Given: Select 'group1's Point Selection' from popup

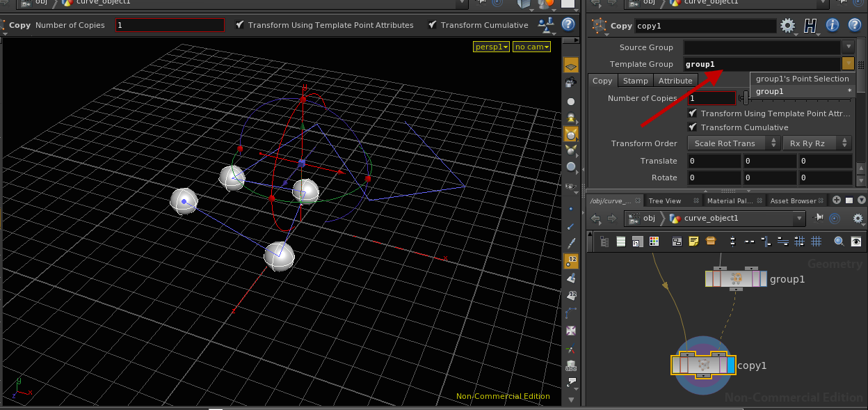Looking at the screenshot, I should (x=802, y=79).
